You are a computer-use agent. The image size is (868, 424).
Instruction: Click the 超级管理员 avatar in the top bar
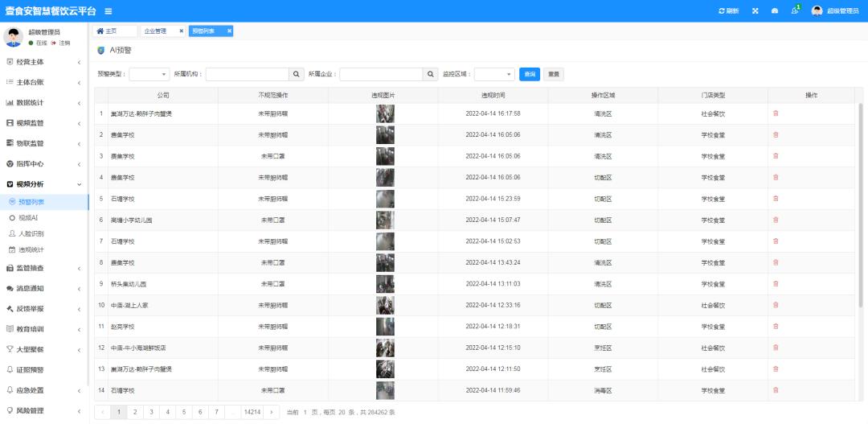point(817,11)
